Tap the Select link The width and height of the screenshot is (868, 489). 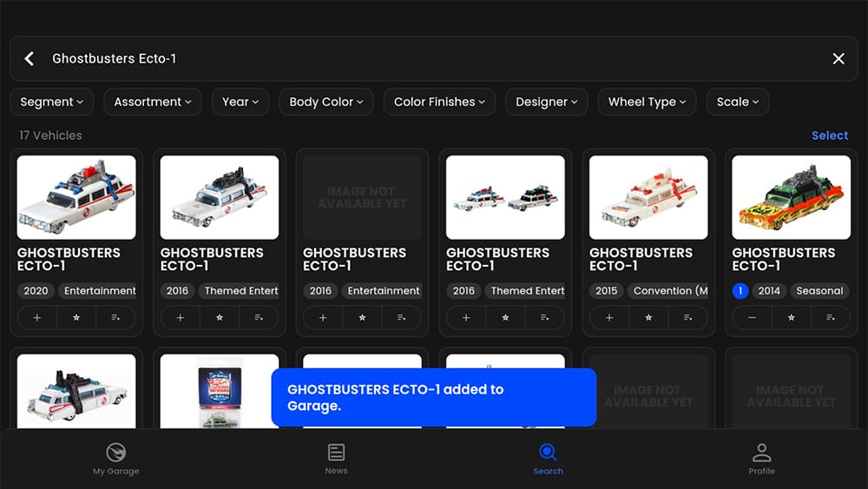click(830, 135)
